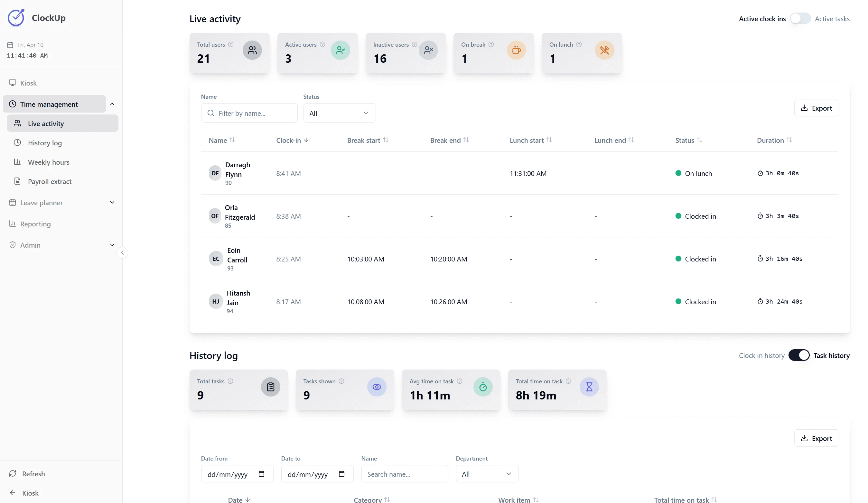Click the ClockUp logo icon
Screen dimensions: 868x503
click(16, 18)
